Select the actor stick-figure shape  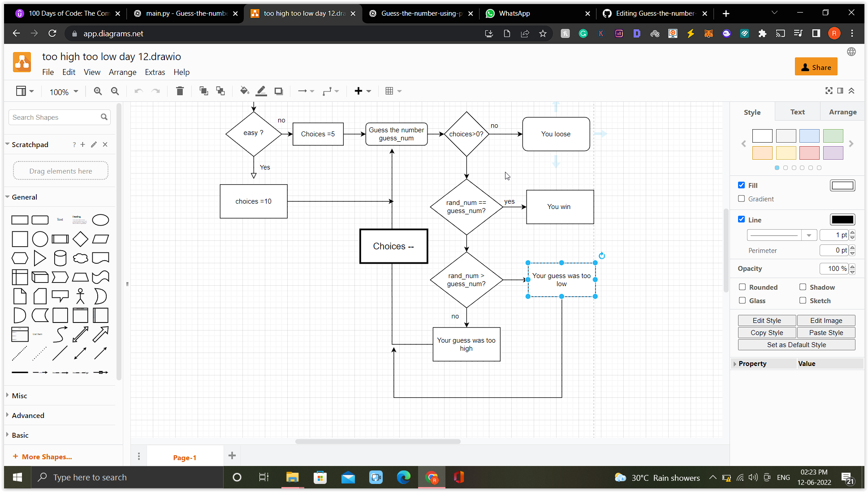coord(80,296)
